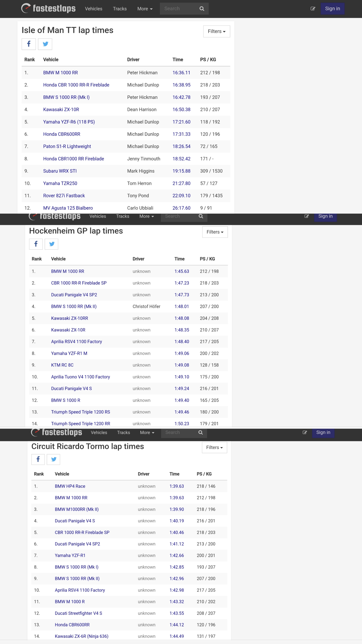Open lap time 16:36.11 by Peter Hickman
362x644 pixels.
(x=181, y=73)
